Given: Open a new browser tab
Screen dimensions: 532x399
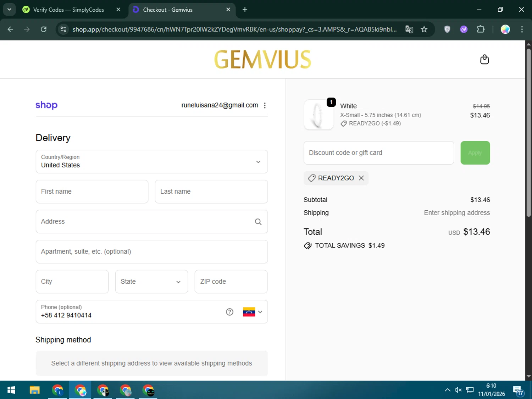Looking at the screenshot, I should coord(245,10).
